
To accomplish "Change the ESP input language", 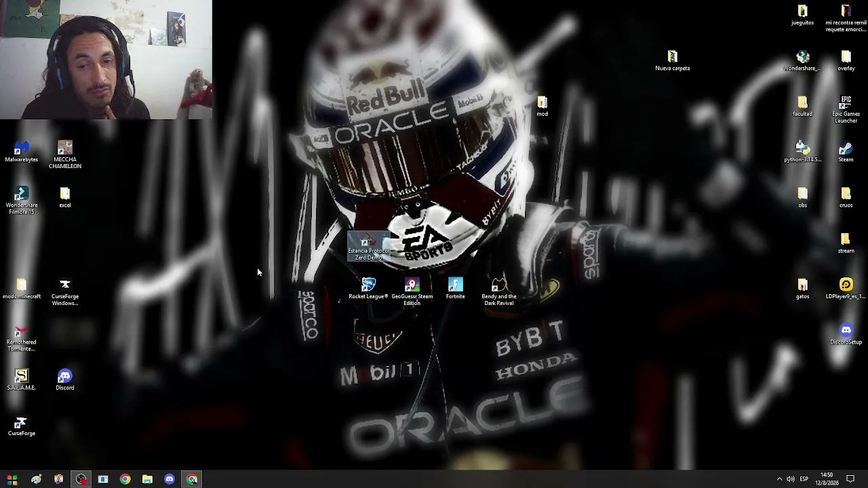I will click(x=804, y=479).
